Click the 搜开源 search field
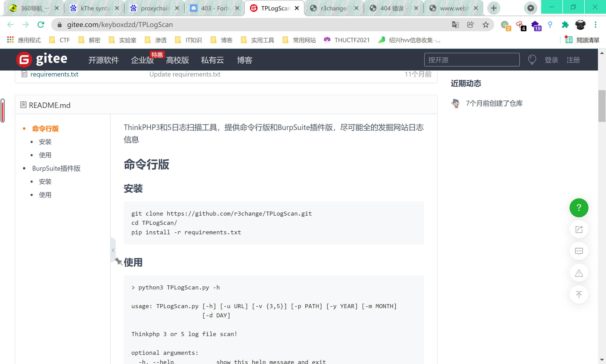 (x=472, y=60)
